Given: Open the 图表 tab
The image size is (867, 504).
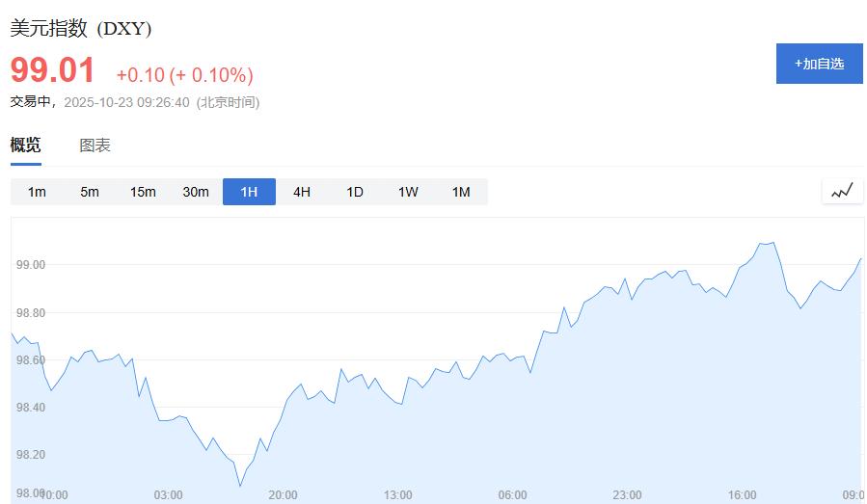Looking at the screenshot, I should tap(95, 146).
